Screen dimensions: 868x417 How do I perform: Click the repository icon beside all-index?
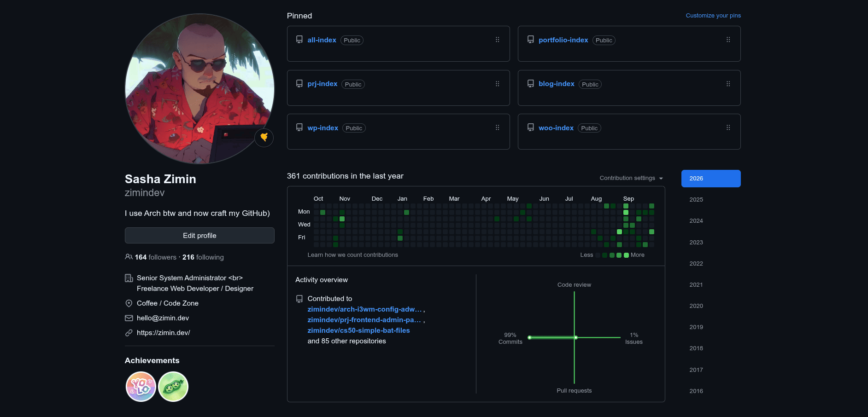(x=299, y=40)
